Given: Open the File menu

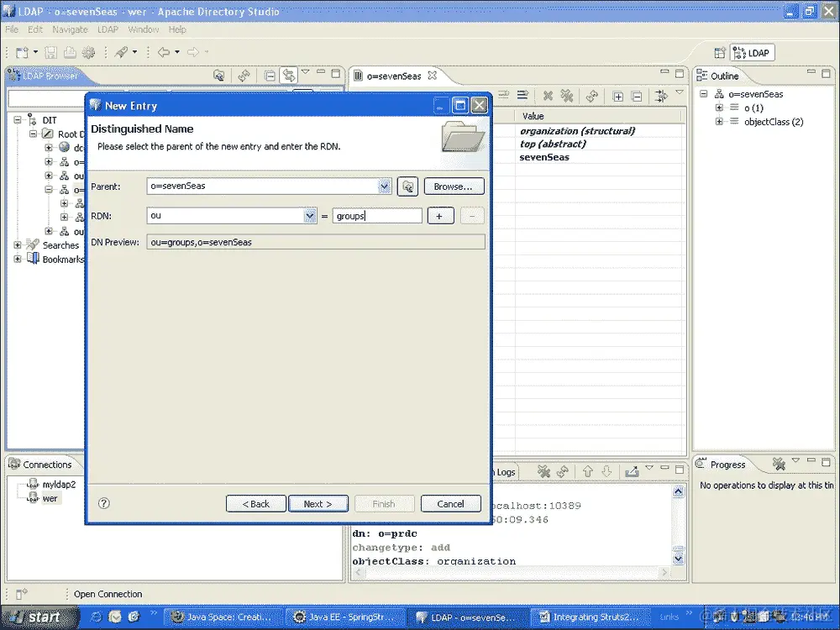Looking at the screenshot, I should (12, 29).
